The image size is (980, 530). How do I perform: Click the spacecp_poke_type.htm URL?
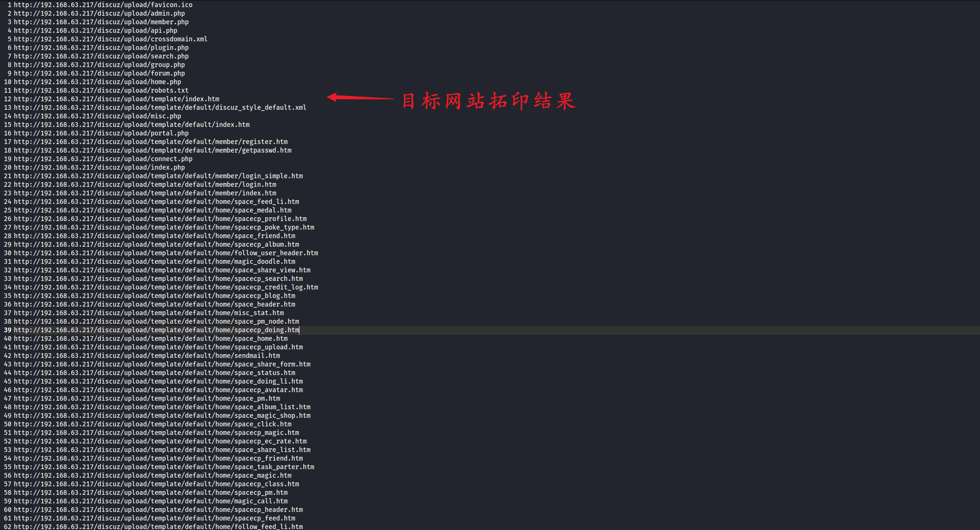pyautogui.click(x=164, y=227)
